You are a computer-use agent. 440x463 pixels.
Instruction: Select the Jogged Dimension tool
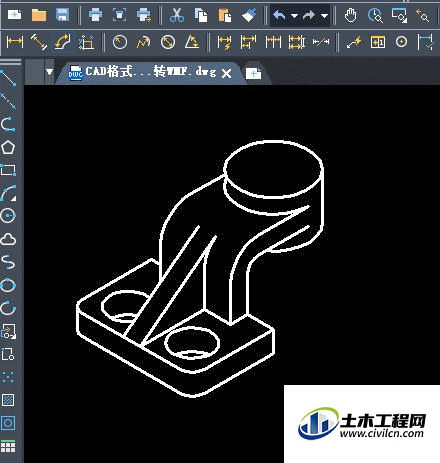(144, 42)
